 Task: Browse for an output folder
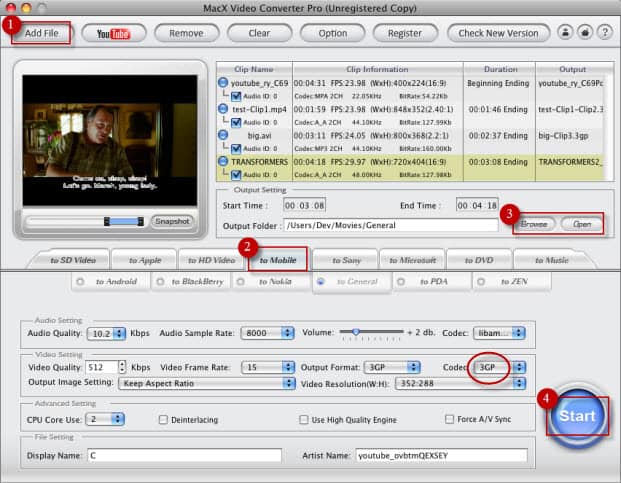533,224
